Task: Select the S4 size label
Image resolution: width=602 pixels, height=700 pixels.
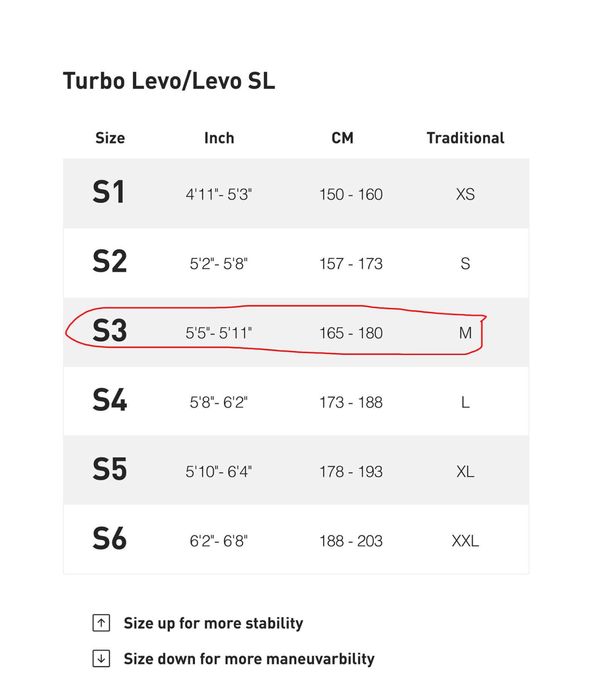Action: click(109, 401)
